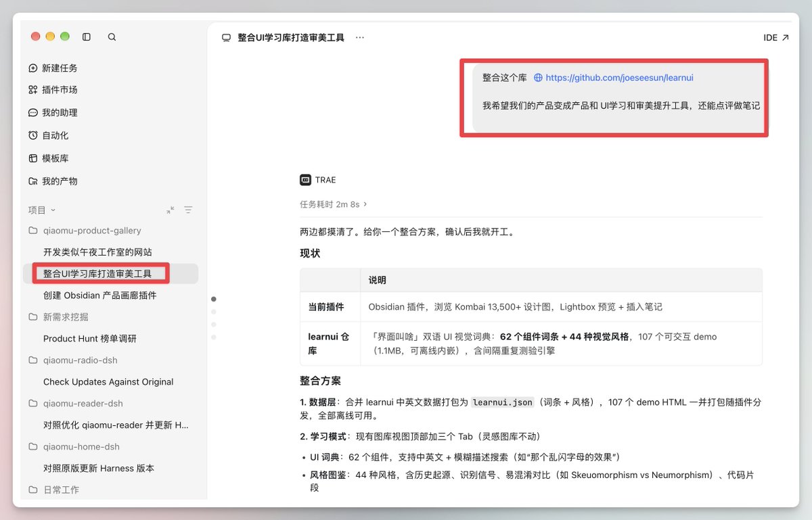Jump to first conversation navigation dot

[x=214, y=299]
